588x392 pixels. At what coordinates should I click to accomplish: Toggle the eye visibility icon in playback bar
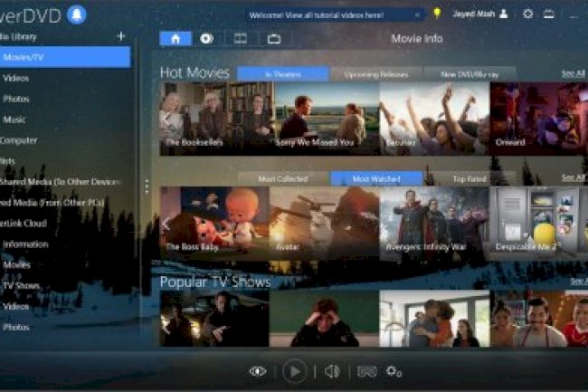[x=258, y=371]
